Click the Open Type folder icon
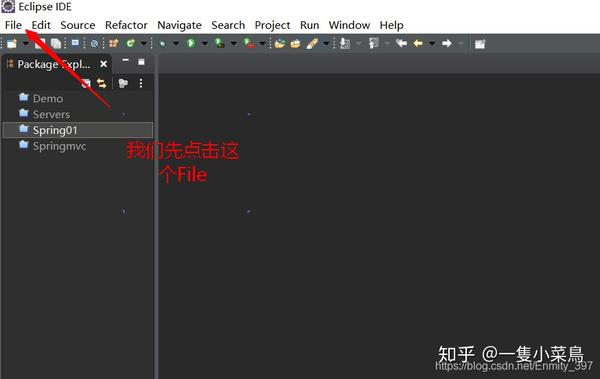Viewport: 600px width, 379px height. [x=280, y=44]
